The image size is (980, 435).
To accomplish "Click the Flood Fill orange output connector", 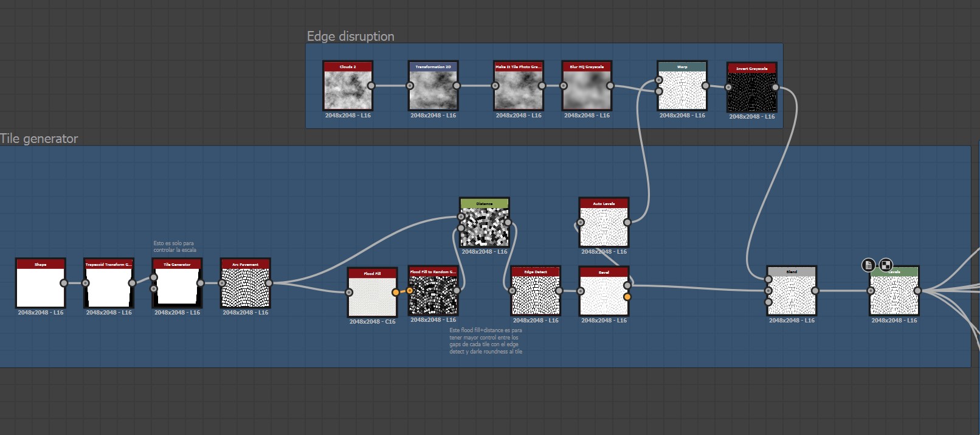I will 396,293.
